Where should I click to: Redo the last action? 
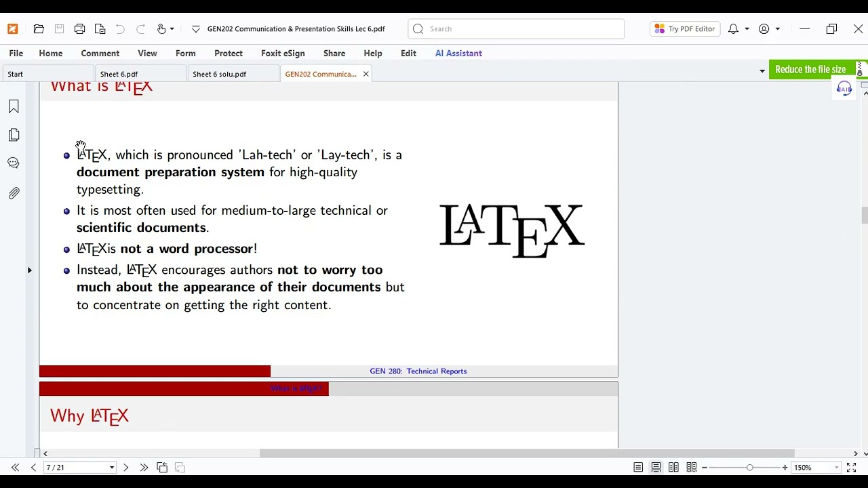[x=140, y=29]
